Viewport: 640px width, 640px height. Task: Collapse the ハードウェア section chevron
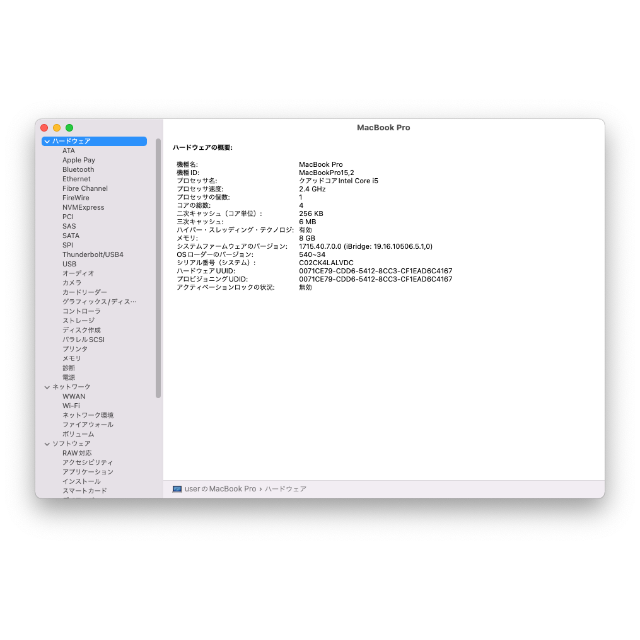[47, 141]
